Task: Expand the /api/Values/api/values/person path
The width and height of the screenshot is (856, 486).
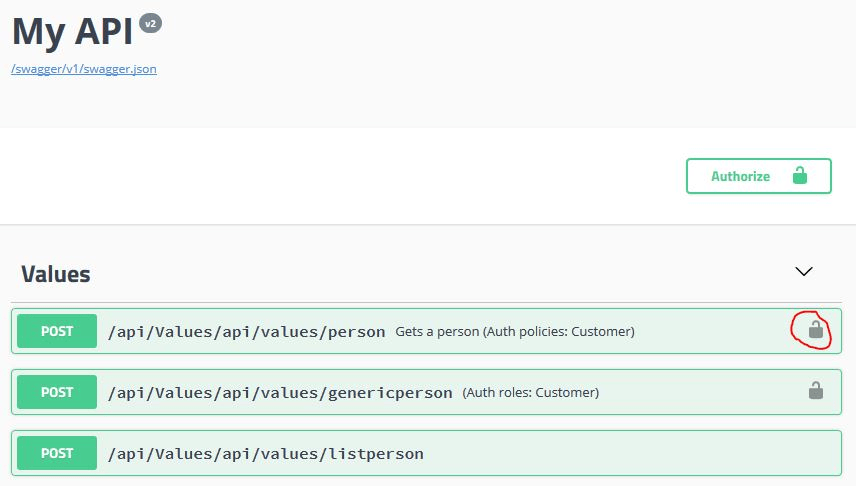Action: coord(246,331)
